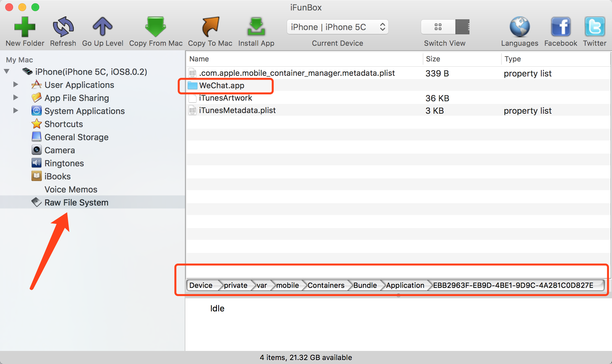
Task: Expand the User Applications node
Action: coord(15,85)
